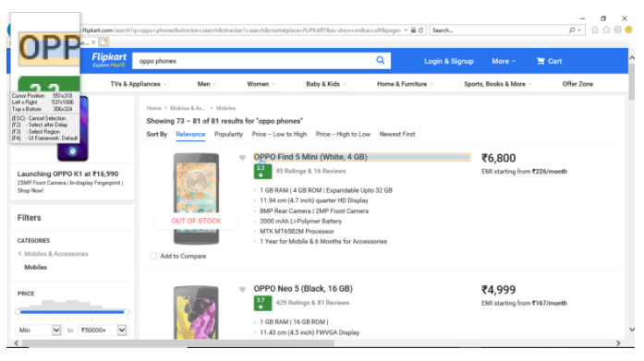644x361 pixels.
Task: Add OPPO Neo 5 to wishlist
Action: 242,290
